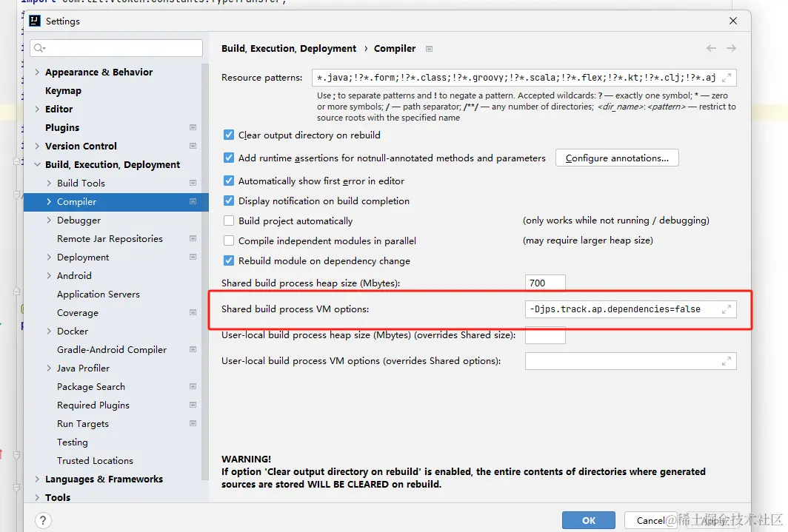Open the Keymap settings page
The width and height of the screenshot is (788, 532).
point(64,91)
